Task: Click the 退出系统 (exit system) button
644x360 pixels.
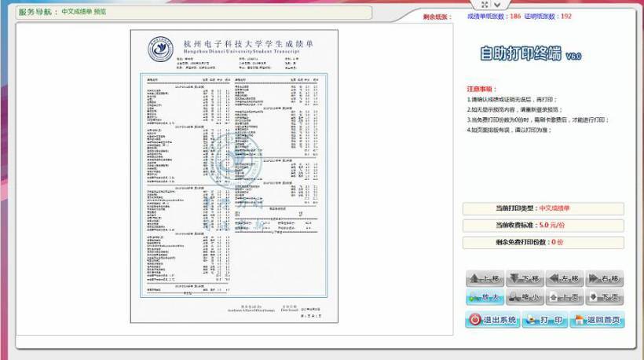Action: pyautogui.click(x=492, y=320)
